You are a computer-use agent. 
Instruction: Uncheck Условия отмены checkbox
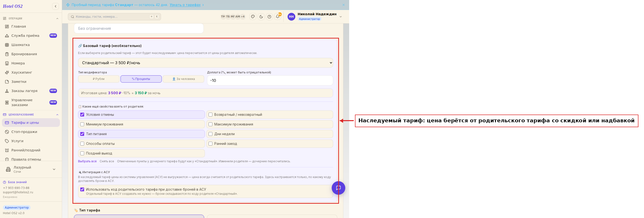point(82,115)
